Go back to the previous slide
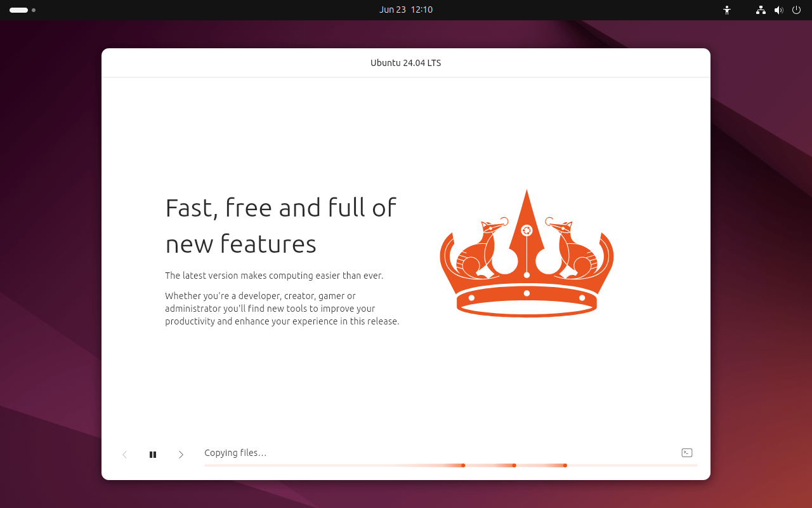This screenshot has height=508, width=812. click(x=124, y=454)
